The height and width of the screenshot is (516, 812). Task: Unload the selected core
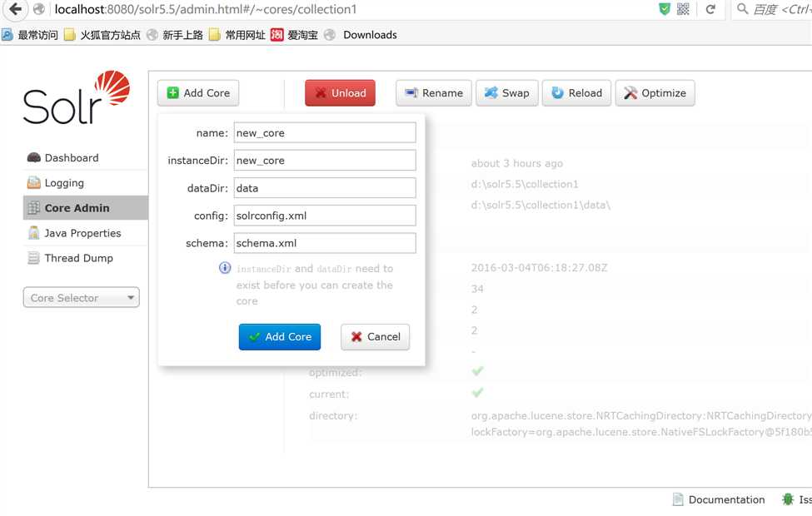(x=340, y=93)
